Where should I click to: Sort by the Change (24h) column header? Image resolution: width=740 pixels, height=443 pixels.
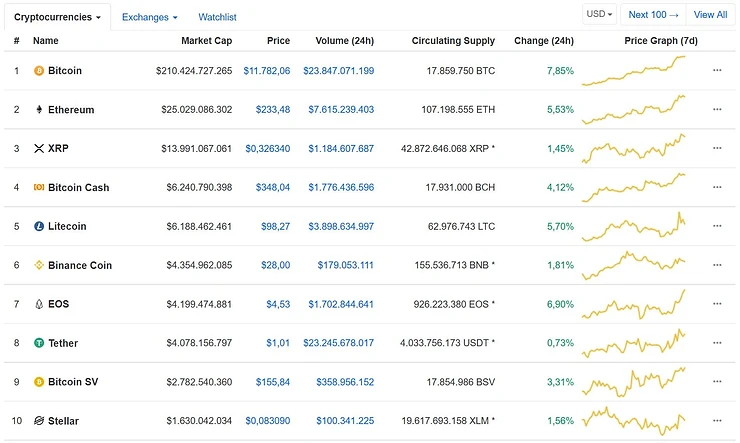pos(543,41)
